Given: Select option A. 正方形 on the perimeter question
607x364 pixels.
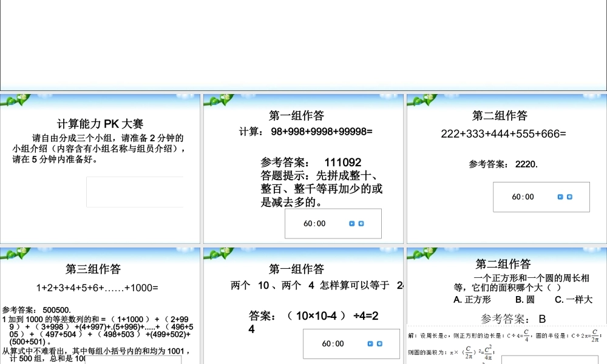Looking at the screenshot, I should click(x=470, y=300).
